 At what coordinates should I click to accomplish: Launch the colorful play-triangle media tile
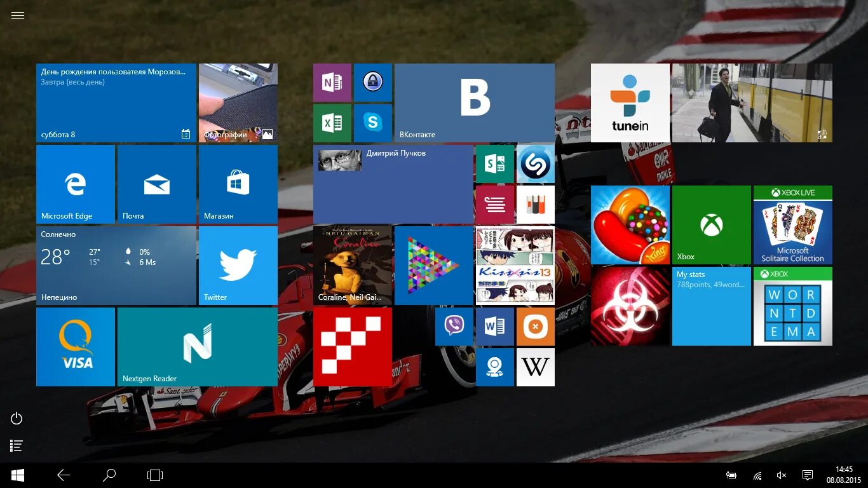point(434,266)
